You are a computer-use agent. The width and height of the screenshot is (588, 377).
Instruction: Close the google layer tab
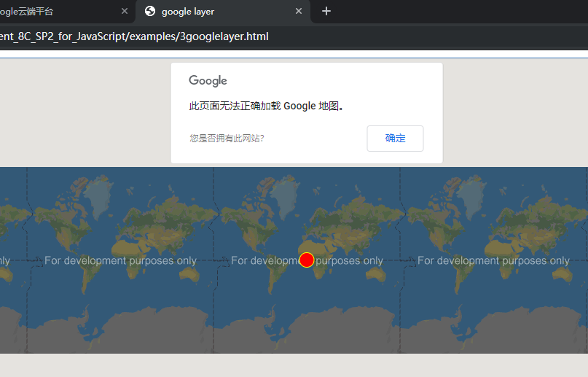pos(299,11)
